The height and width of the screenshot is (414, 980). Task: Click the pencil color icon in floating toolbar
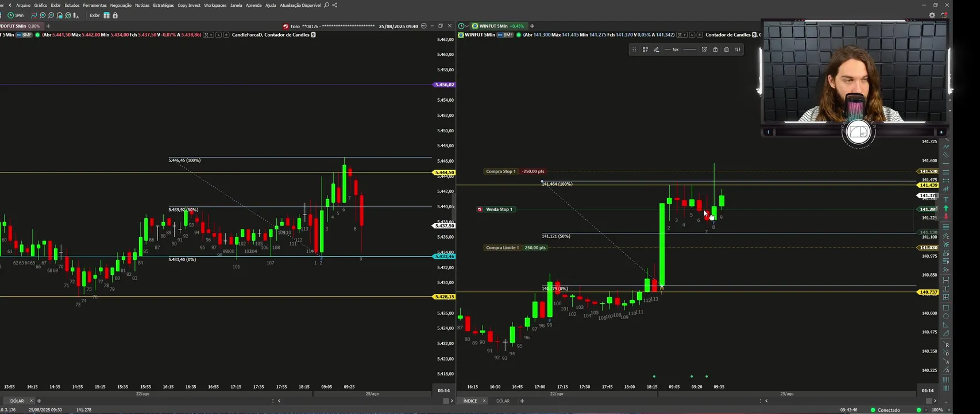657,49
